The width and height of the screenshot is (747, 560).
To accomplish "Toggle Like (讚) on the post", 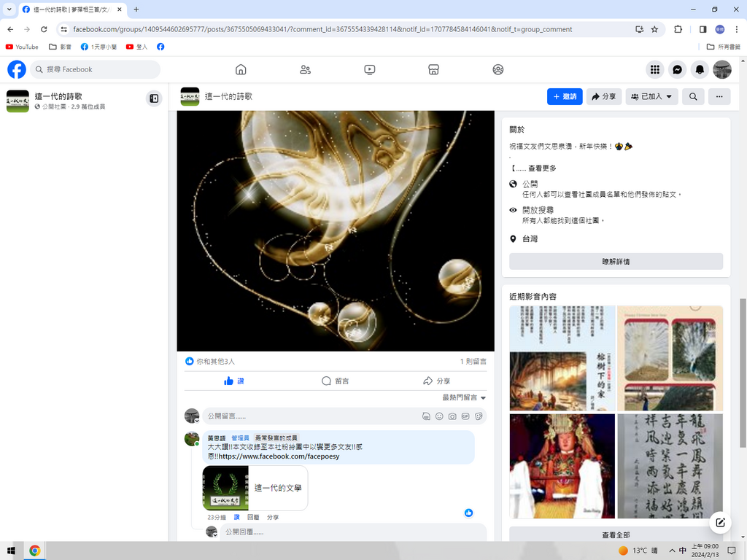I will [235, 381].
